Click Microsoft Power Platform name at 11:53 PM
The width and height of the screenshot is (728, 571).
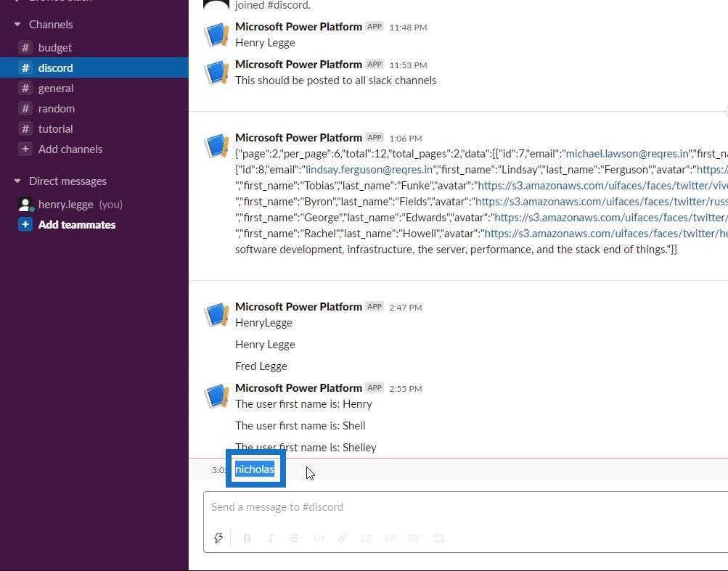click(x=298, y=64)
